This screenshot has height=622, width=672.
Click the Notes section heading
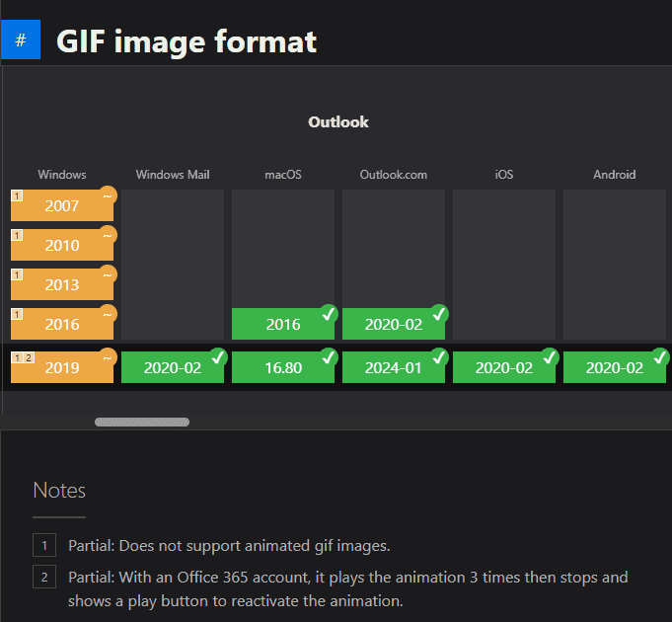tap(59, 490)
